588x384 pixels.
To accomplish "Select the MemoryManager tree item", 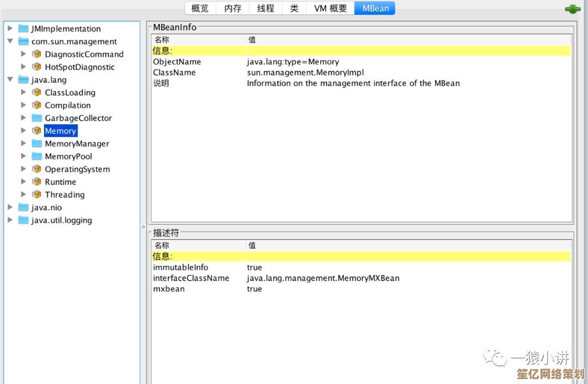I will (77, 144).
